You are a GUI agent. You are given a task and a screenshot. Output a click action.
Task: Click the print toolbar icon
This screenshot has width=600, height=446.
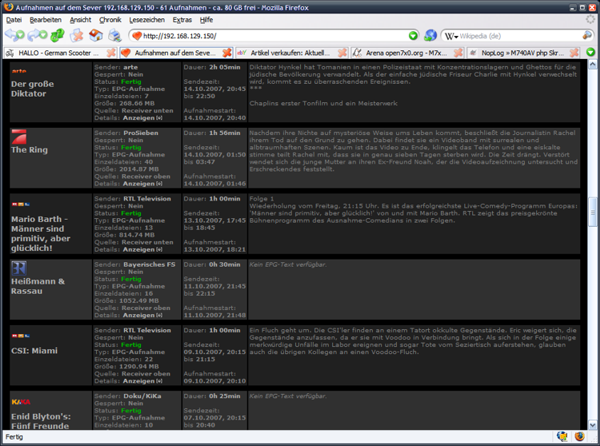[x=114, y=36]
